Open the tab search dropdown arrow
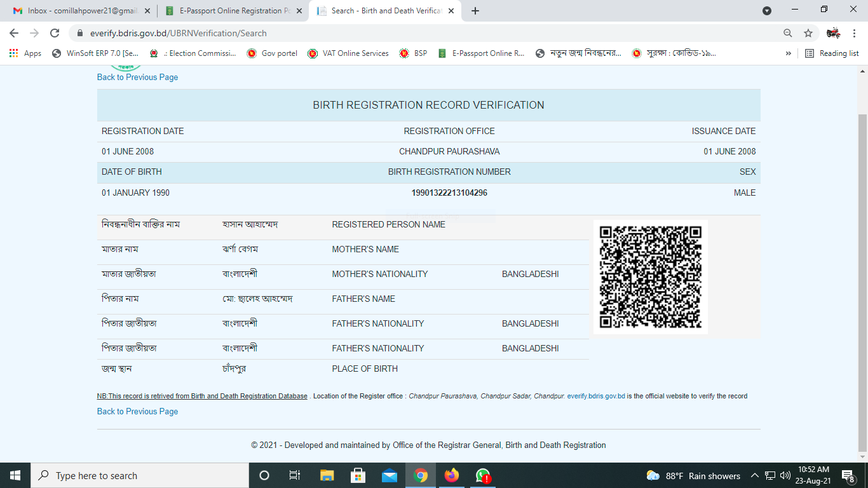This screenshot has height=488, width=868. (767, 11)
